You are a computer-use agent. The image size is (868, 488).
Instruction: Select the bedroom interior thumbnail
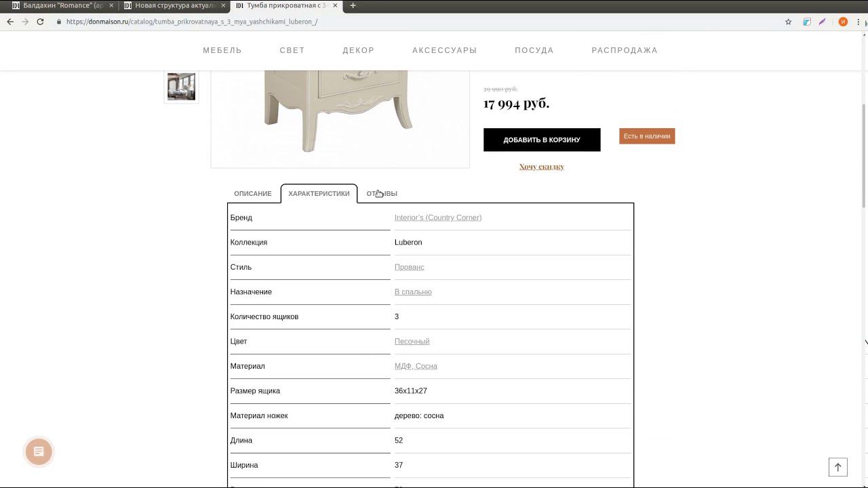point(181,87)
